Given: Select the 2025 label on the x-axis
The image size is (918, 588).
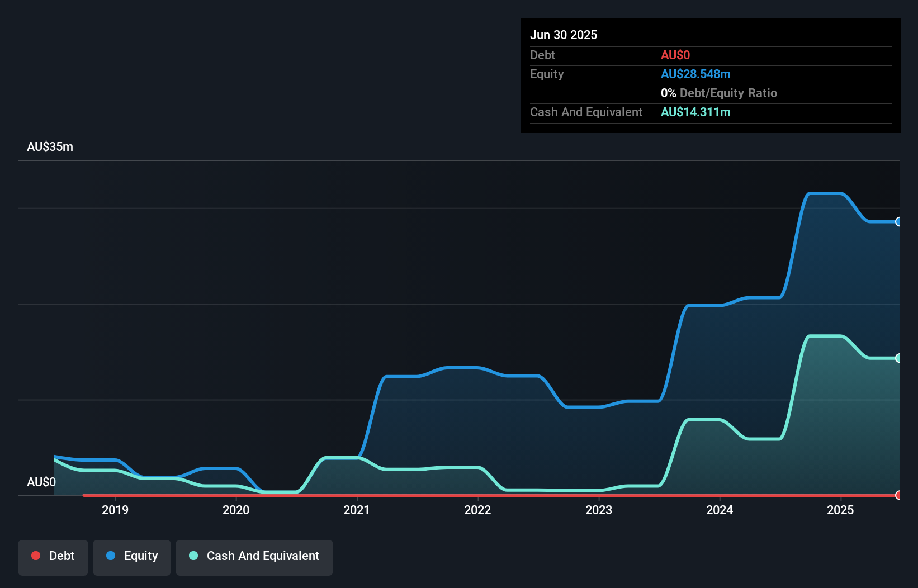Looking at the screenshot, I should (841, 510).
